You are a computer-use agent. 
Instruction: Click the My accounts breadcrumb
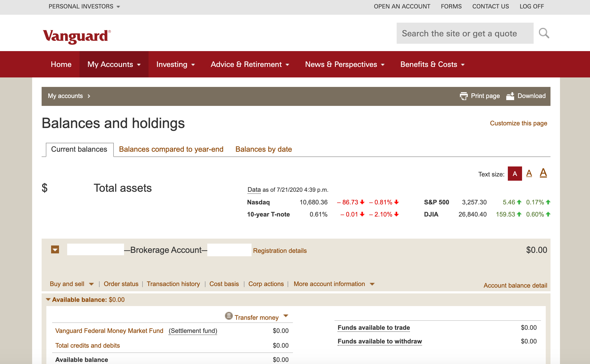point(65,96)
